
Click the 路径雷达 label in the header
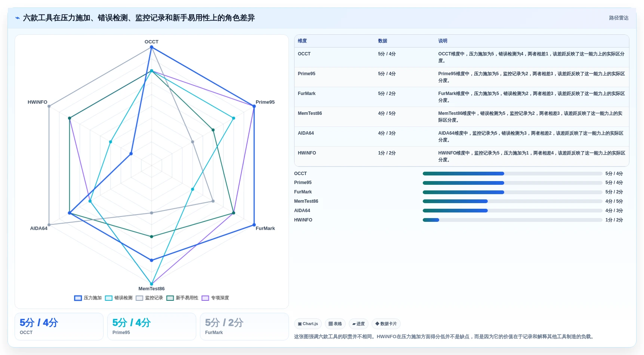(x=619, y=18)
